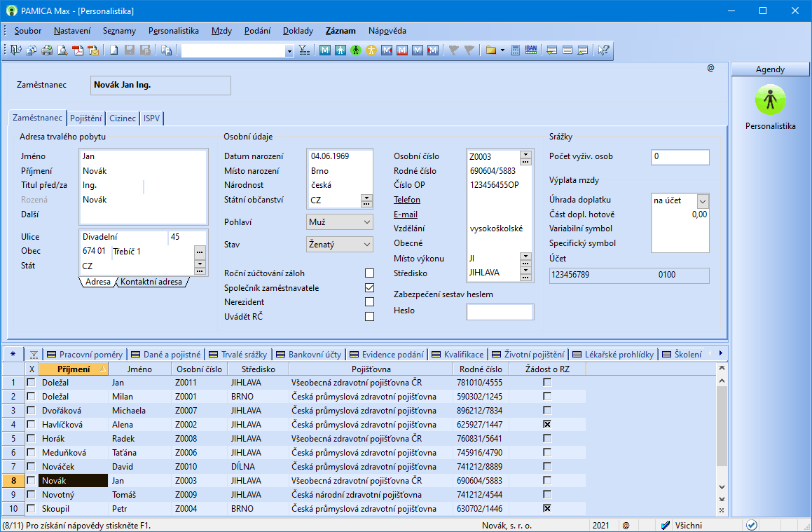Click the panel icon with yellow up arrow
The height and width of the screenshot is (532, 812).
tap(583, 50)
